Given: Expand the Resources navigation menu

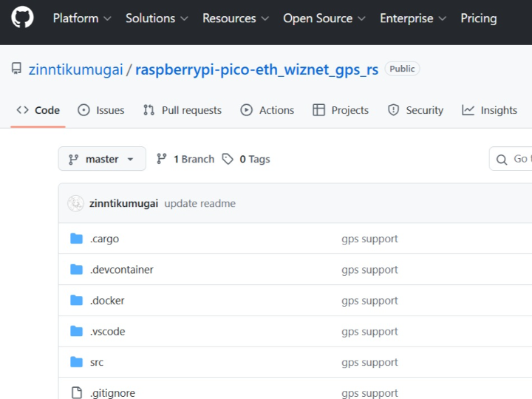Looking at the screenshot, I should 236,18.
